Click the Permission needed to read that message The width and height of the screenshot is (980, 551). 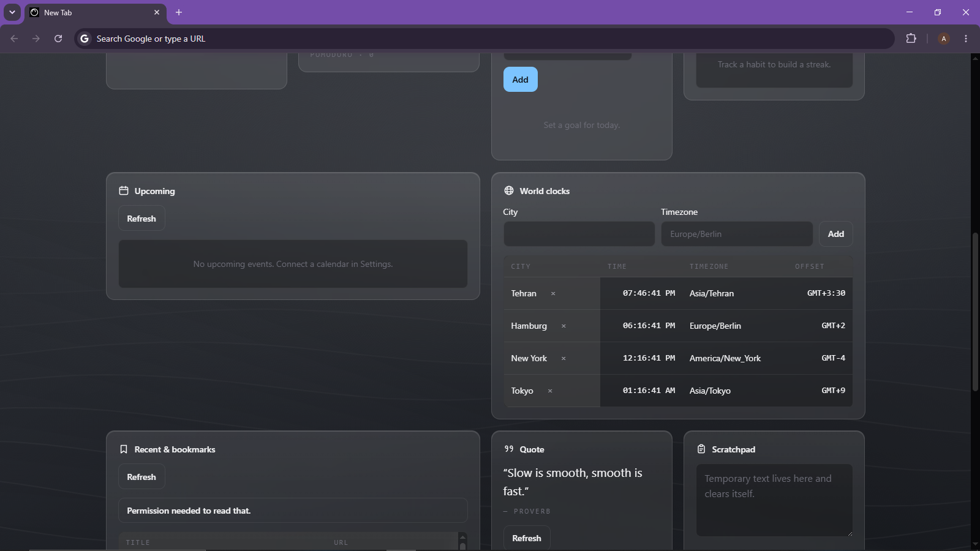[x=293, y=511]
